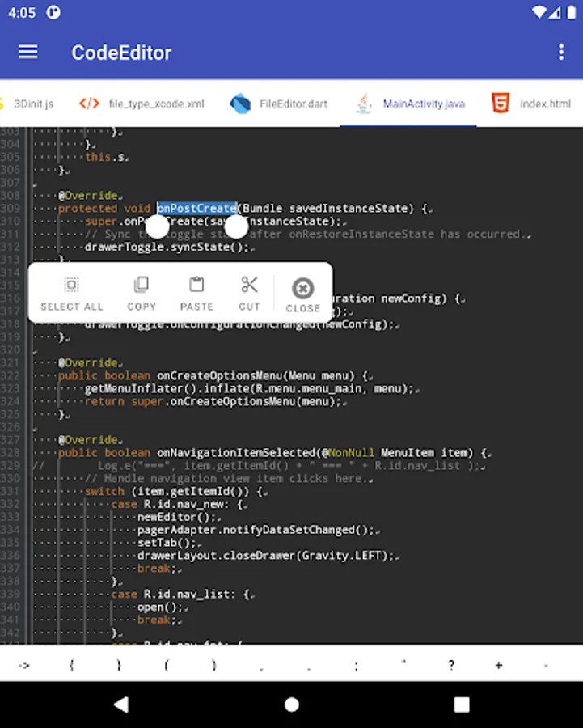Image resolution: width=583 pixels, height=728 pixels.
Task: Click the drawerToggle.syncState() line
Action: (x=167, y=247)
